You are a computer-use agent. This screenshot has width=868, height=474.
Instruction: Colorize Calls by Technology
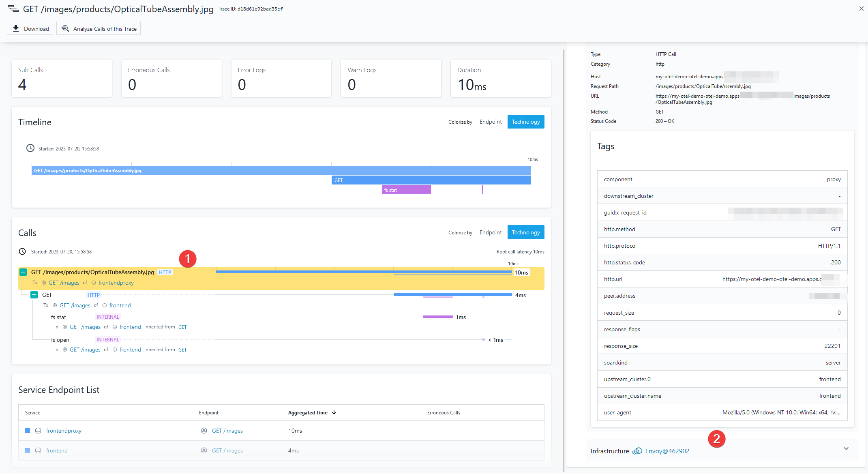[x=526, y=232]
